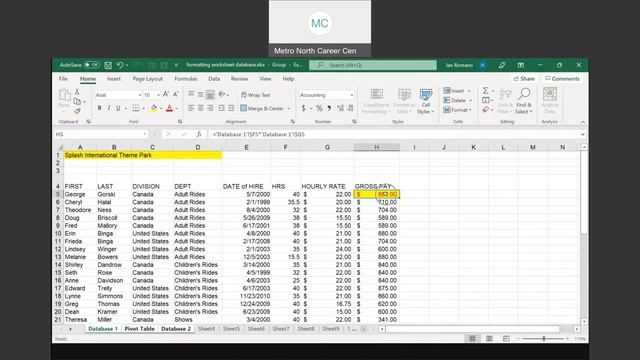
Task: Toggle Italic formatting
Action: [109, 108]
